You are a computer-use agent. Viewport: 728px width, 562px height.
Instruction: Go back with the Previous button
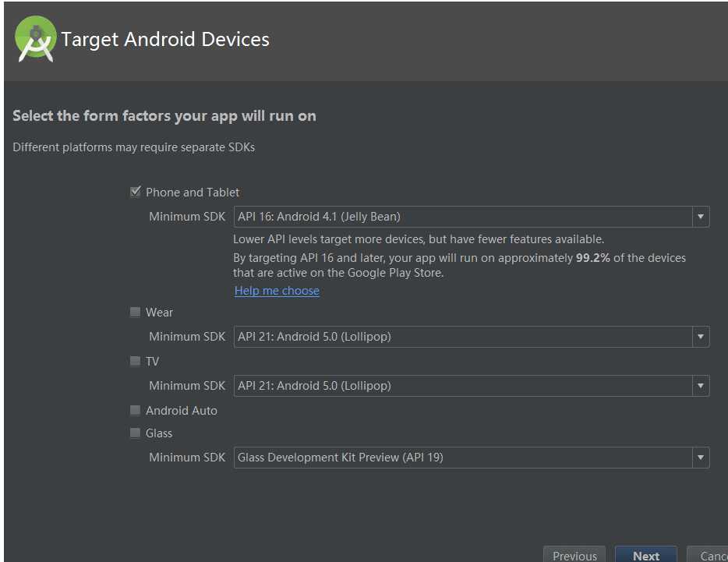click(574, 555)
